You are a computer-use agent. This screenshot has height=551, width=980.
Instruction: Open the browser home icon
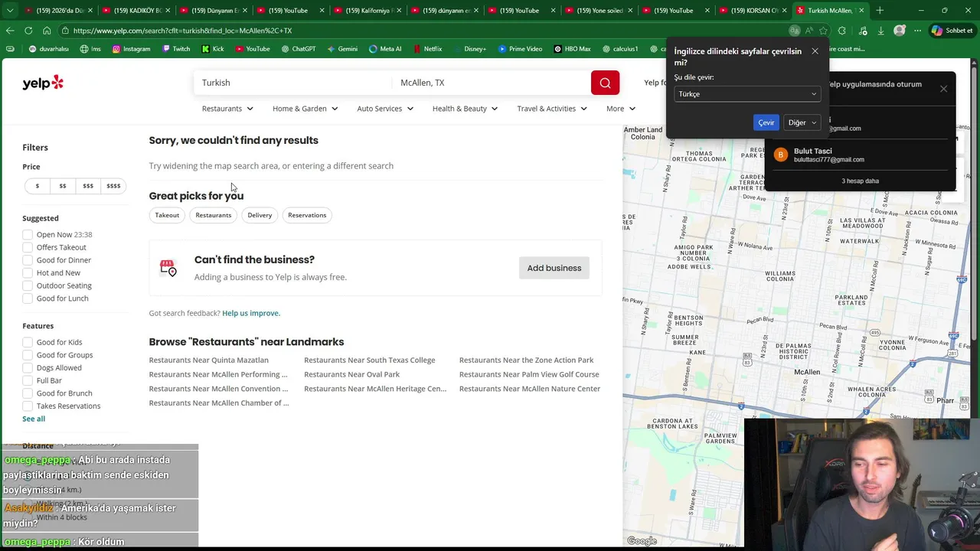click(x=47, y=31)
